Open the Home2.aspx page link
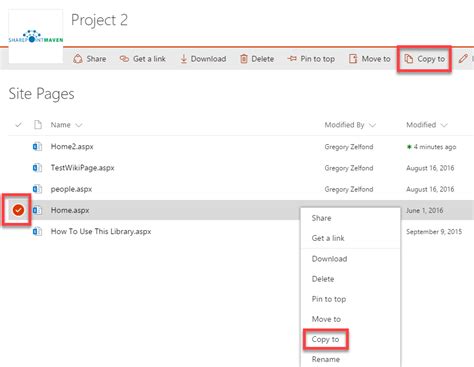Image resolution: width=474 pixels, height=367 pixels. coord(72,147)
